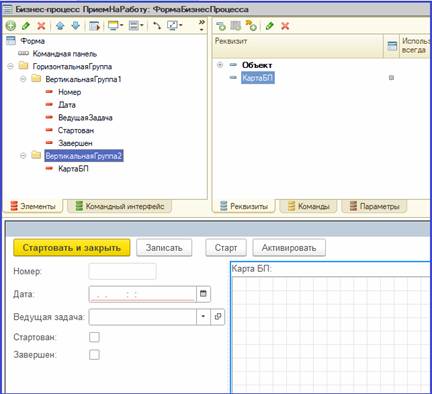Click the red X Delete icon in elements toolbar
Screen dimensions: 432x394
point(41,26)
